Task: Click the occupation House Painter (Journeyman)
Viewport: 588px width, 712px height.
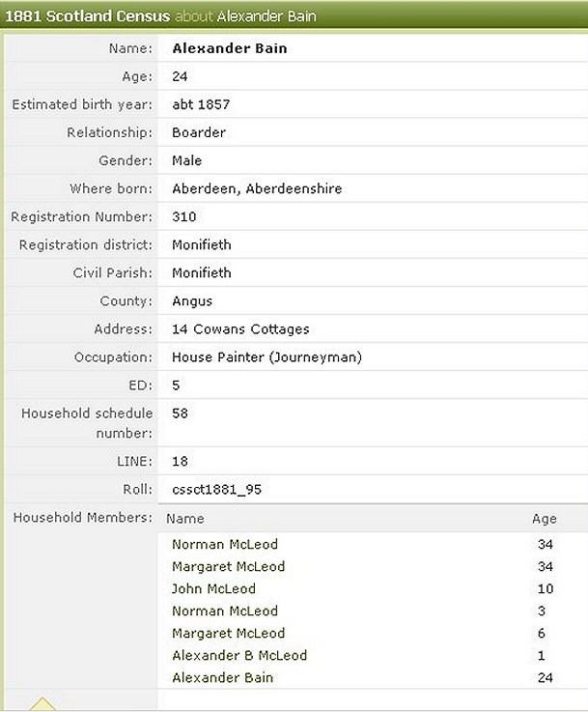Action: [x=266, y=357]
